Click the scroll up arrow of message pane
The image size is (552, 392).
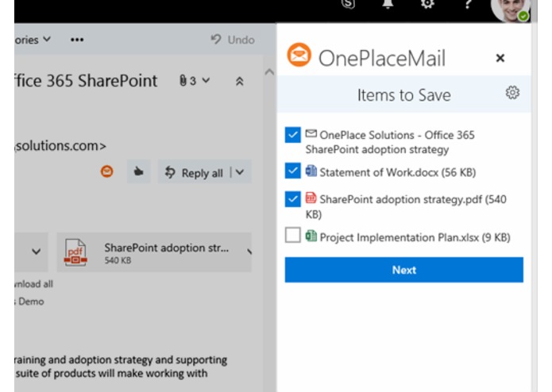pyautogui.click(x=269, y=72)
